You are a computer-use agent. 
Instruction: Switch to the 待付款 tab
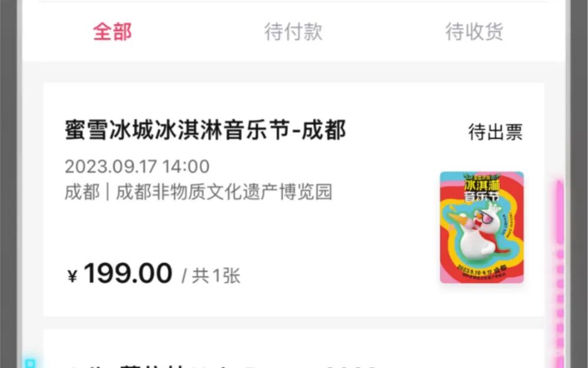[293, 32]
